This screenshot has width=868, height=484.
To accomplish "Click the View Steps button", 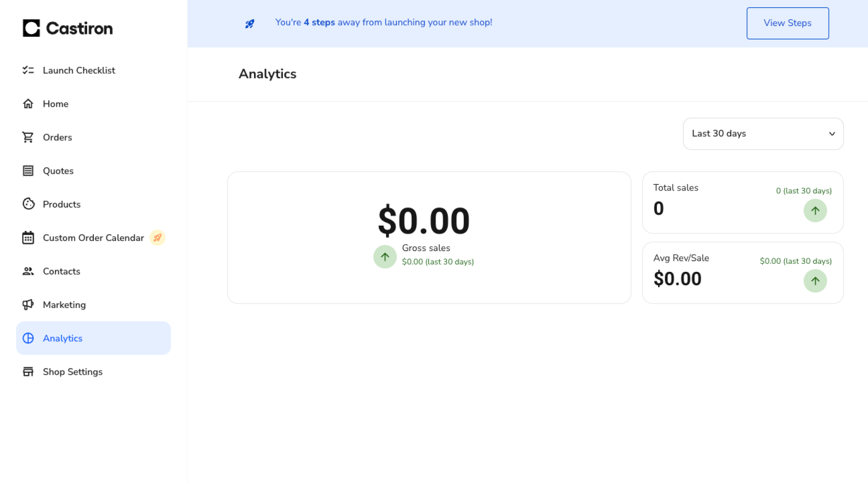I will [787, 23].
